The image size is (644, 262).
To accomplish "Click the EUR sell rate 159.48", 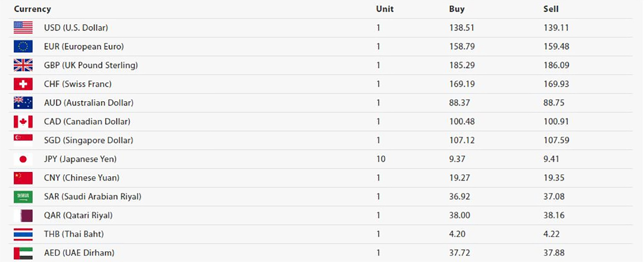I will pyautogui.click(x=556, y=47).
